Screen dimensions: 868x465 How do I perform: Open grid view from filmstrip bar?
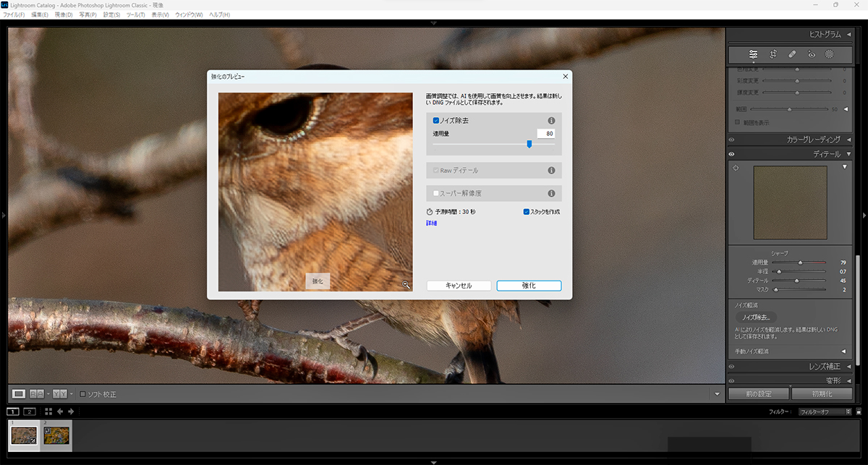[x=48, y=411]
